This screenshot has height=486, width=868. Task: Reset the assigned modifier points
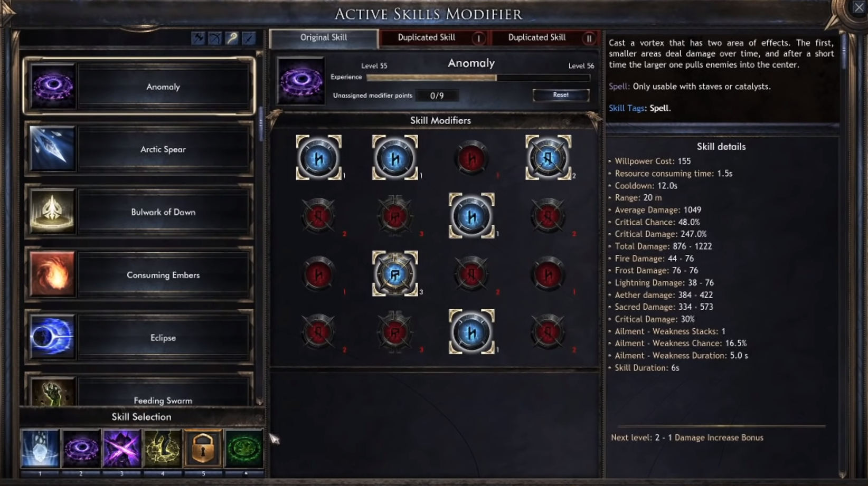pos(561,95)
